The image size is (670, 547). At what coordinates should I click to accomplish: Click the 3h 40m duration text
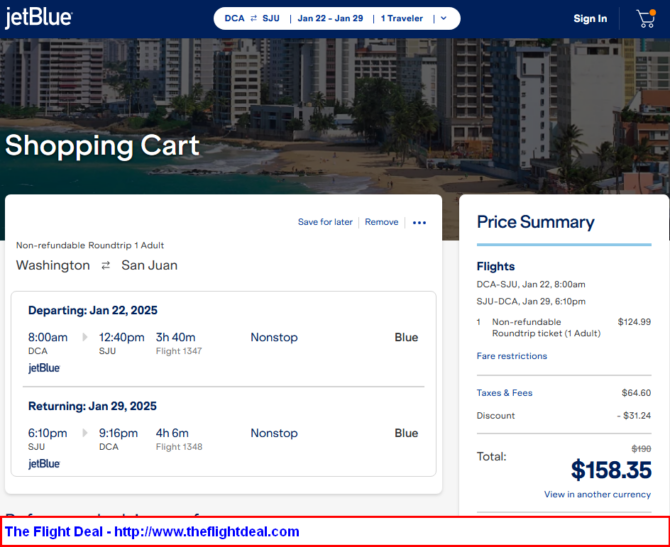[176, 337]
